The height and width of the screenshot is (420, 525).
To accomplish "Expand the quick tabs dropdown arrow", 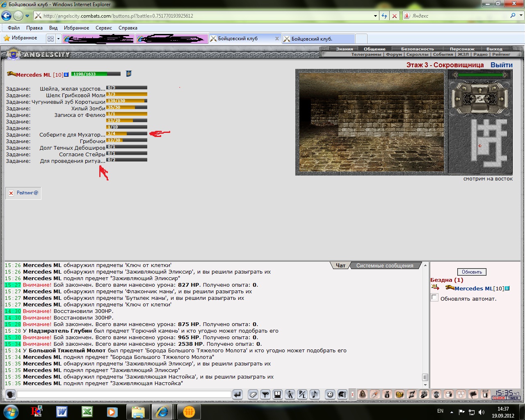I will click(58, 39).
